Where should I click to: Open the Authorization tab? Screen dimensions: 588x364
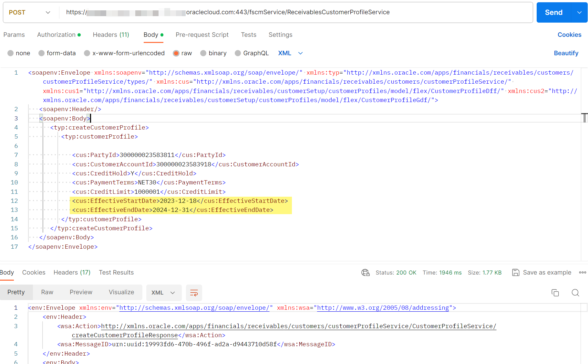pos(59,35)
